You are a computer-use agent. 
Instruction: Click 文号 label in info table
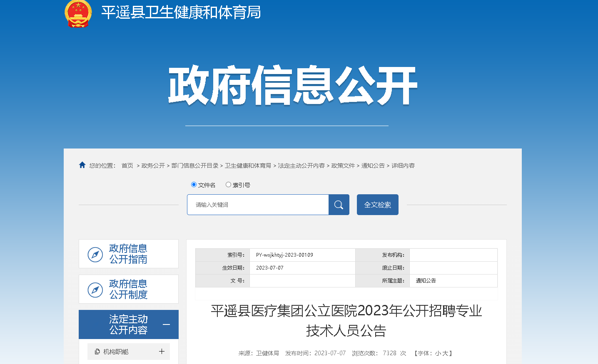(x=237, y=281)
